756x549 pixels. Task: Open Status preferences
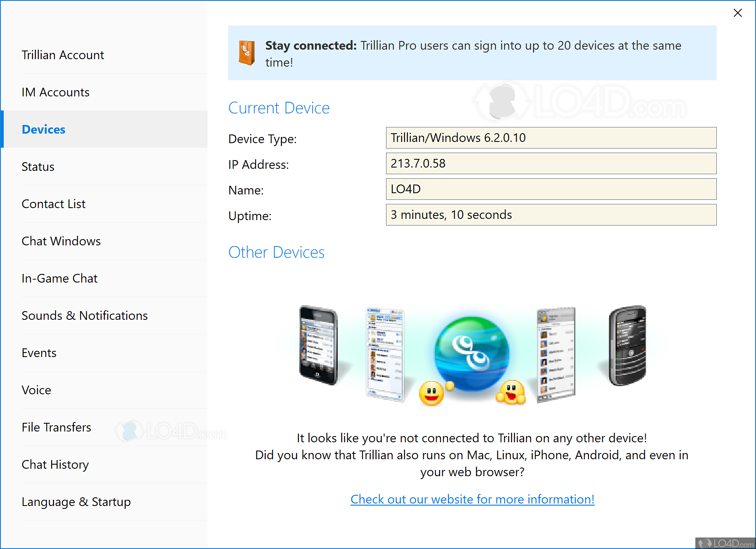click(104, 167)
